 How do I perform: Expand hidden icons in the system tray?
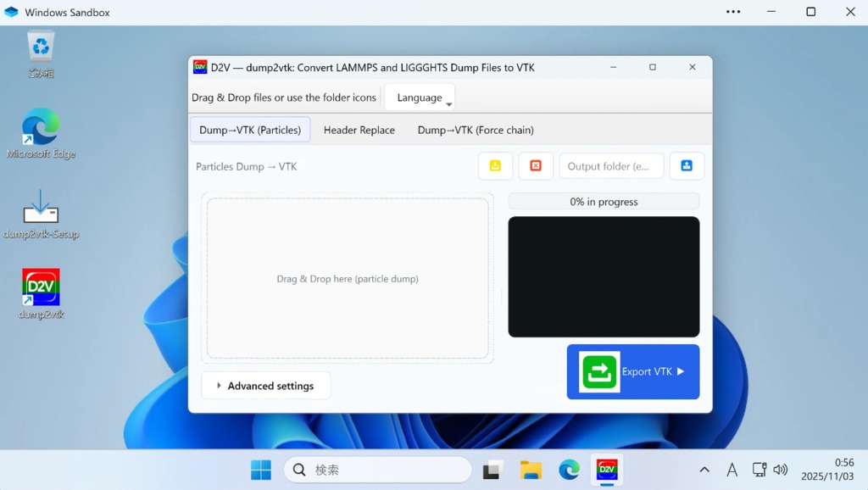pyautogui.click(x=704, y=469)
